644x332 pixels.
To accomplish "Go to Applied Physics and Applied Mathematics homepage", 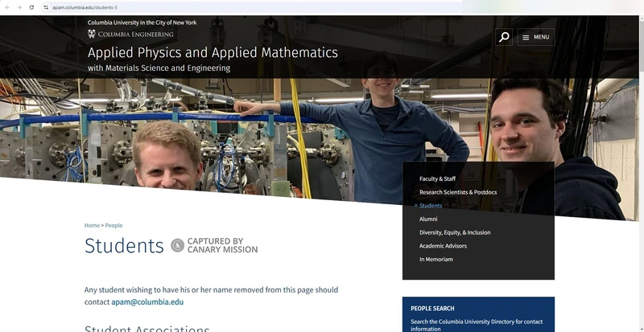I will tap(213, 53).
